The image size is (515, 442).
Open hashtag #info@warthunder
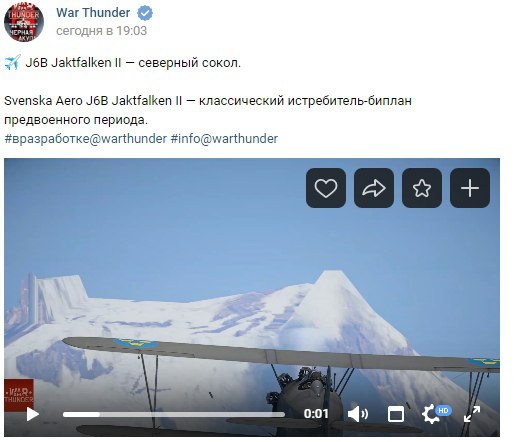(x=224, y=139)
